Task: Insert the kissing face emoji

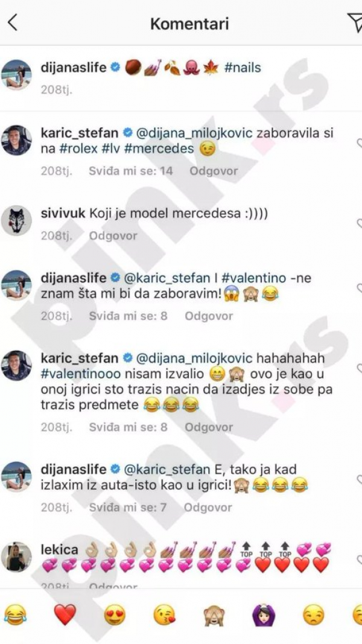Action: tap(164, 616)
